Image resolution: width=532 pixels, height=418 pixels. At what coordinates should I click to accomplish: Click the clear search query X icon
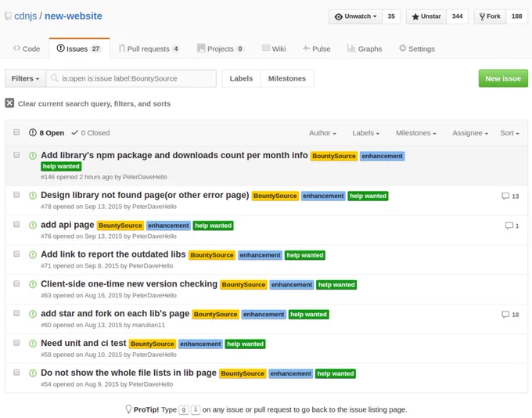[x=9, y=103]
